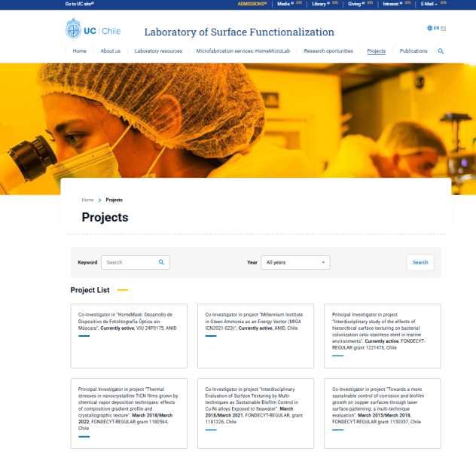Open the Millennium Institute Green Ammonia project card
Image resolution: width=476 pixels, height=452 pixels.
coord(255,336)
